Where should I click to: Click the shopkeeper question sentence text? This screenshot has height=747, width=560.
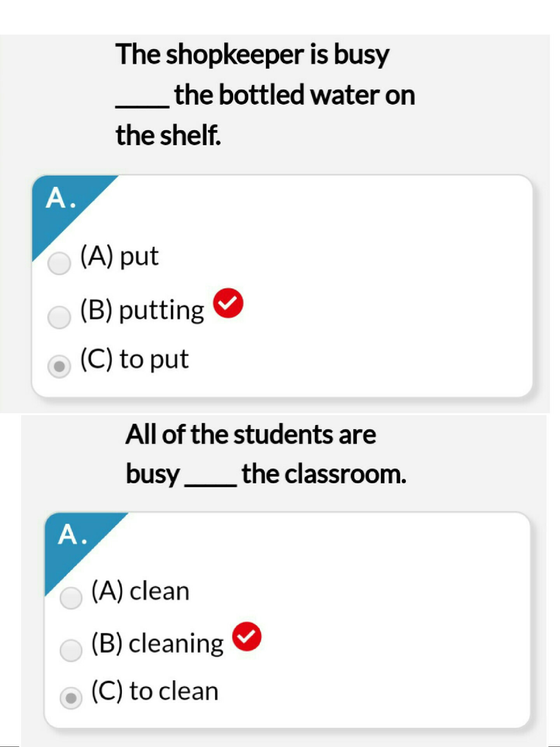(265, 95)
